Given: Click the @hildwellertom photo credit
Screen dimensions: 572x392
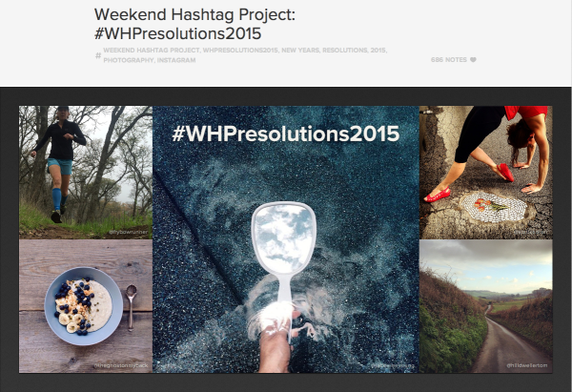Looking at the screenshot, I should pyautogui.click(x=527, y=365).
